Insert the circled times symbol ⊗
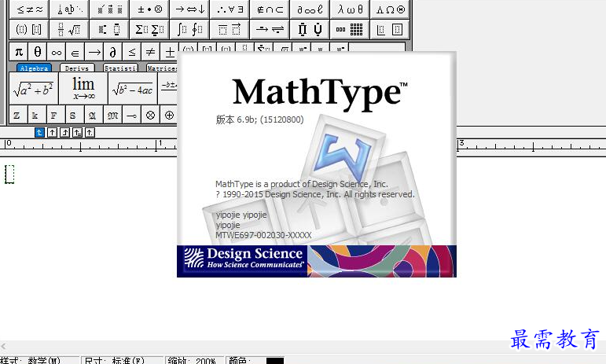 coord(150,115)
